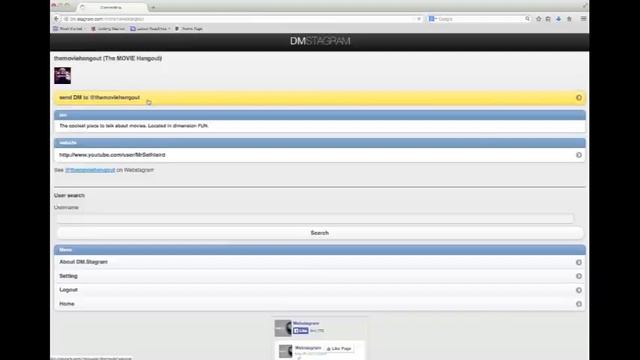Go back with the browser back arrow

56,19
